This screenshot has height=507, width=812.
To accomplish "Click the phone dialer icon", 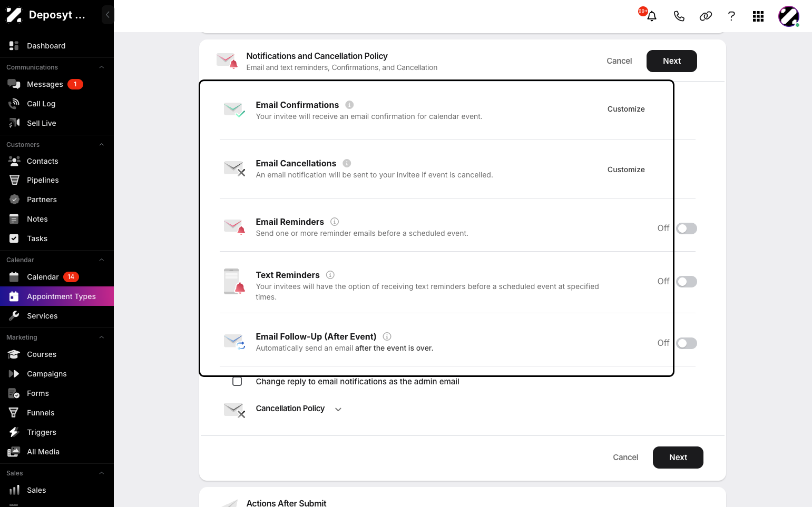I will pyautogui.click(x=679, y=16).
